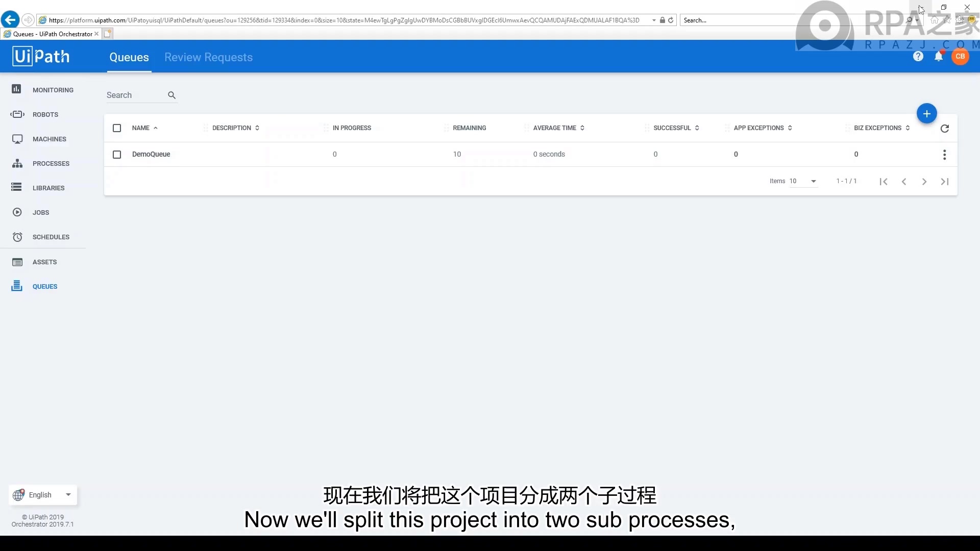Open the DemoQueue queue name
The width and height of the screenshot is (980, 551).
point(151,154)
